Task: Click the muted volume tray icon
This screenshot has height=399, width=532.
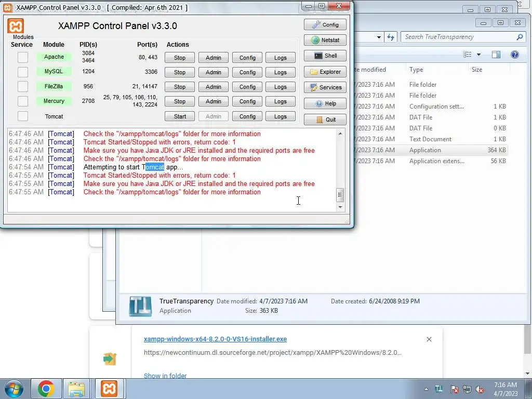Action: 480,389
